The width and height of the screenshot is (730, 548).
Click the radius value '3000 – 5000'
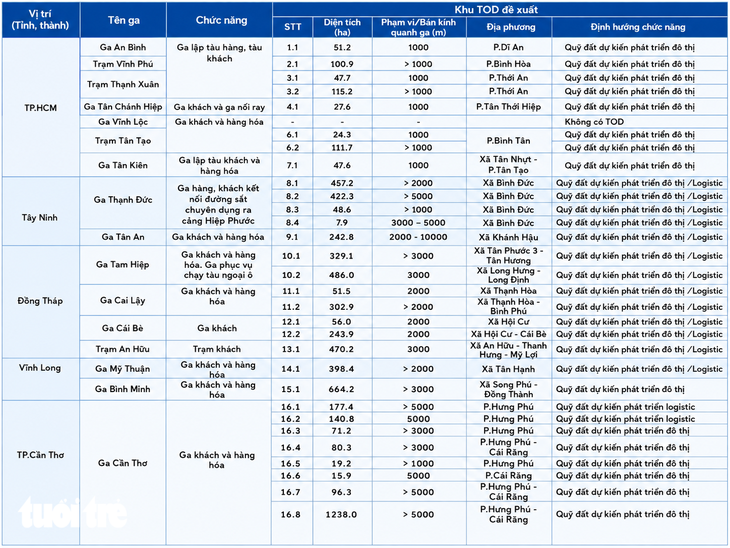pyautogui.click(x=419, y=223)
